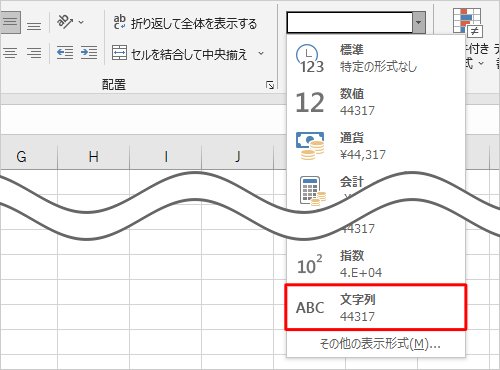Image resolution: width=500 pixels, height=370 pixels.
Task: Choose the 標準 format option
Action: tap(376, 58)
